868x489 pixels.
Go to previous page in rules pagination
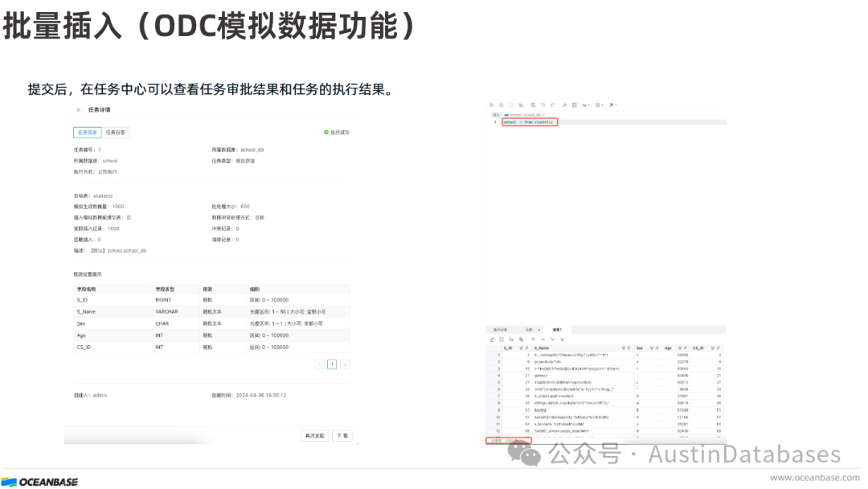point(319,364)
